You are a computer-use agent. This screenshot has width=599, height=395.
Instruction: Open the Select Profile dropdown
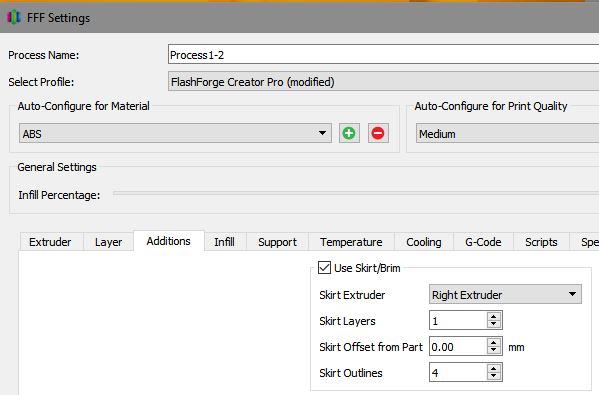click(x=384, y=82)
